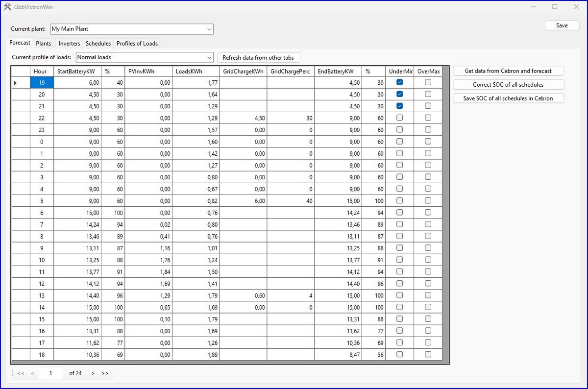This screenshot has width=588, height=389.
Task: Select the Profiles of Loads tab
Action: coord(137,44)
